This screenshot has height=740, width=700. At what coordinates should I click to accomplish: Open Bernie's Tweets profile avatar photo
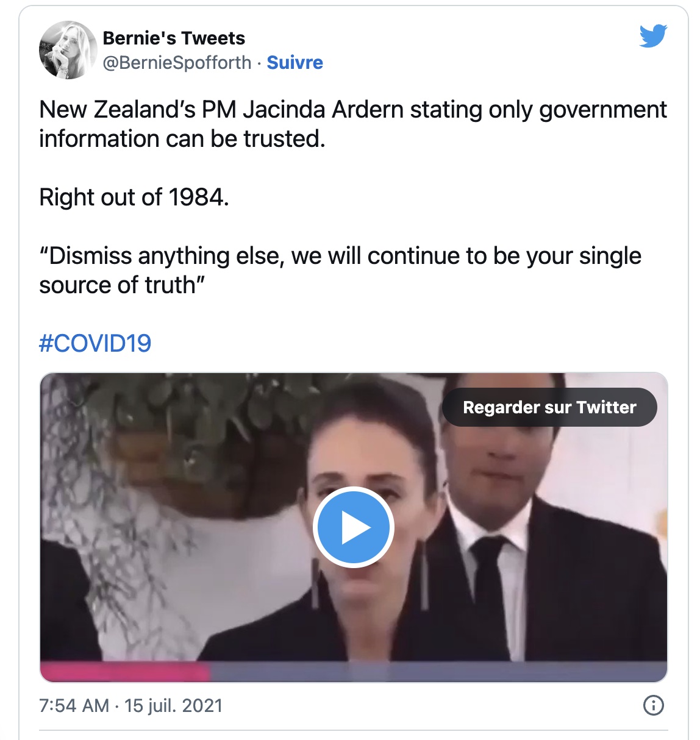[x=68, y=50]
